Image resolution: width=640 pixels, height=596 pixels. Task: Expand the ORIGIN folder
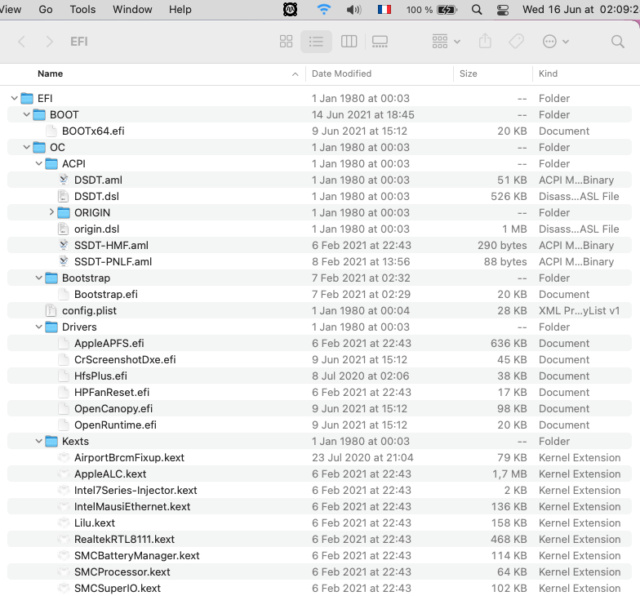click(51, 212)
